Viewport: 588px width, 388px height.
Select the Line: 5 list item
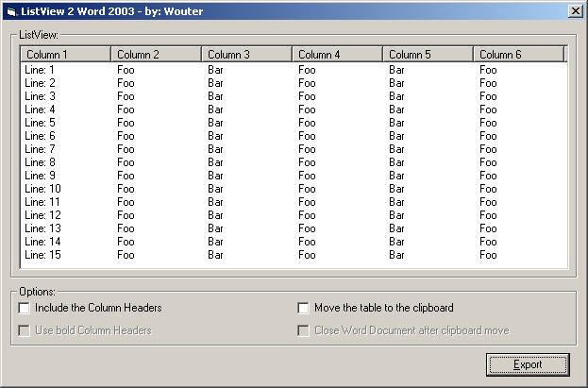click(40, 123)
